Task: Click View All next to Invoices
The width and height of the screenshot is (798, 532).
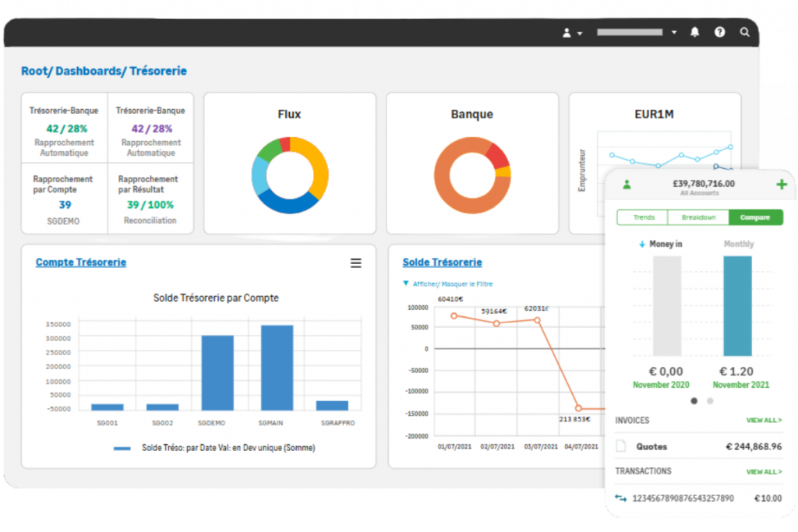Action: (764, 421)
